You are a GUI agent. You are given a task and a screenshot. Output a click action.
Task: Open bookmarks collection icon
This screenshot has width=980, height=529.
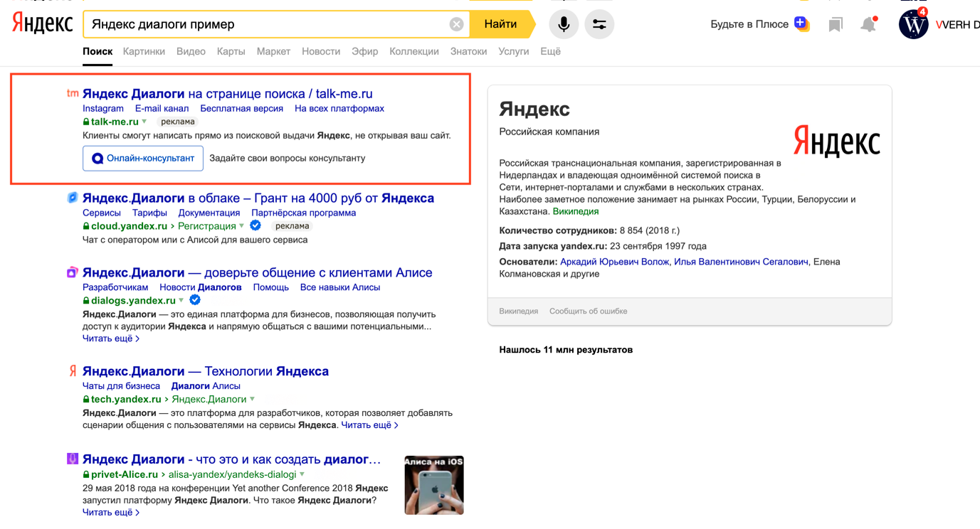836,25
